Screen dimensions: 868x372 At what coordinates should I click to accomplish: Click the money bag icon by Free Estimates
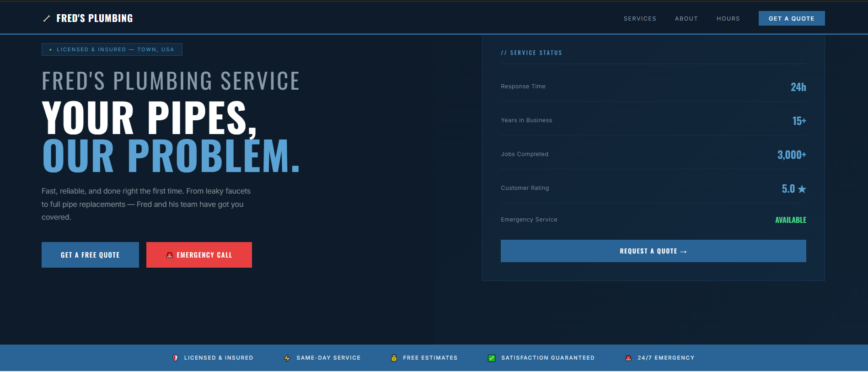coord(394,358)
